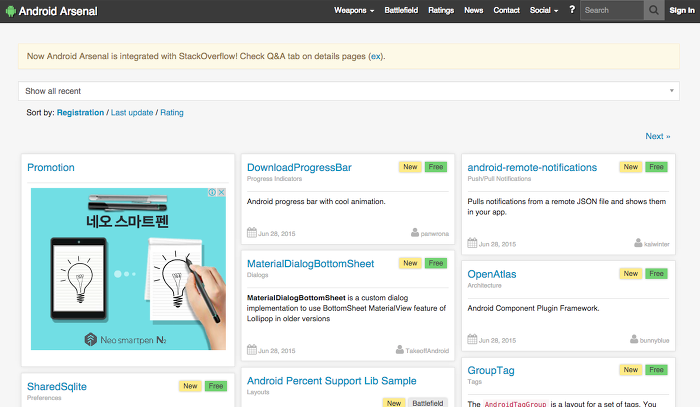Click the search magnifier button

pyautogui.click(x=654, y=10)
